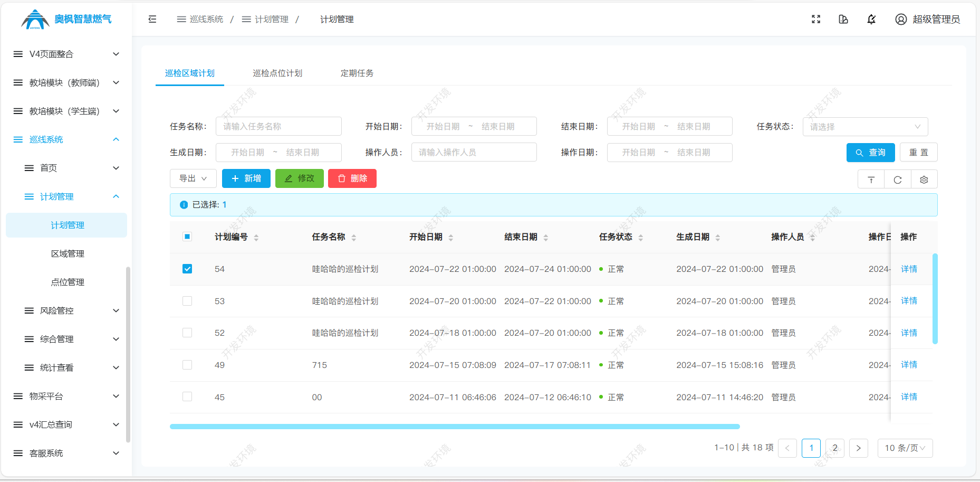The height and width of the screenshot is (482, 980).
Task: Open notifications bell icon
Action: 871,20
